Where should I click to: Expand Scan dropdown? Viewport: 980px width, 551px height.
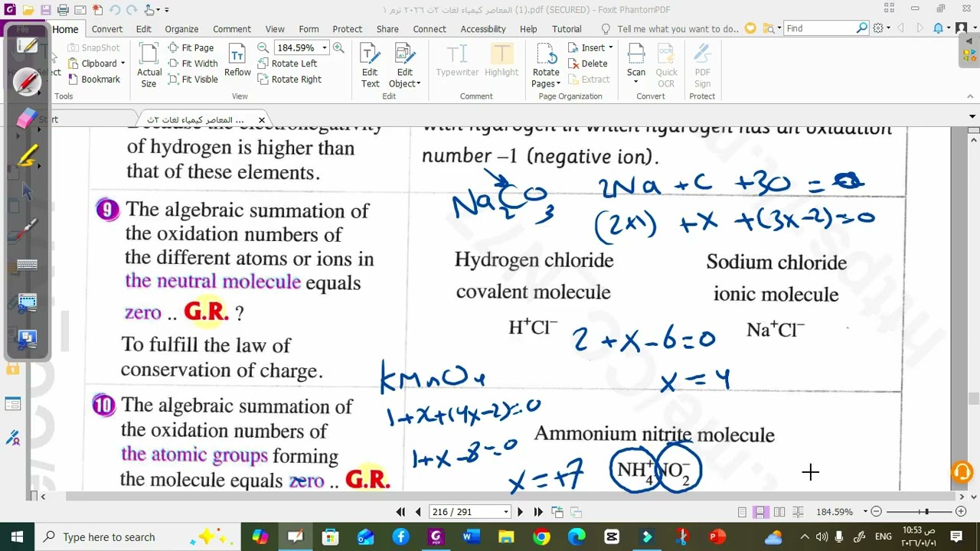pos(636,83)
